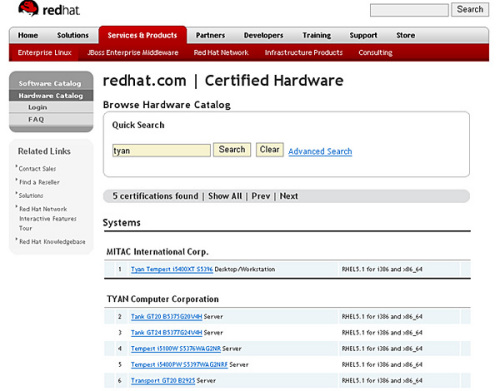Click the TYAN Computer Corporation heading
This screenshot has height=391, width=500.
(163, 299)
